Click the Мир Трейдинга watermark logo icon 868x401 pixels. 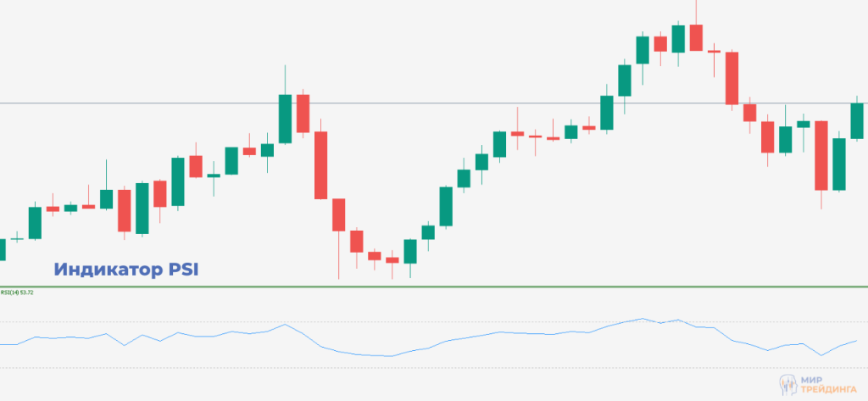(x=787, y=384)
